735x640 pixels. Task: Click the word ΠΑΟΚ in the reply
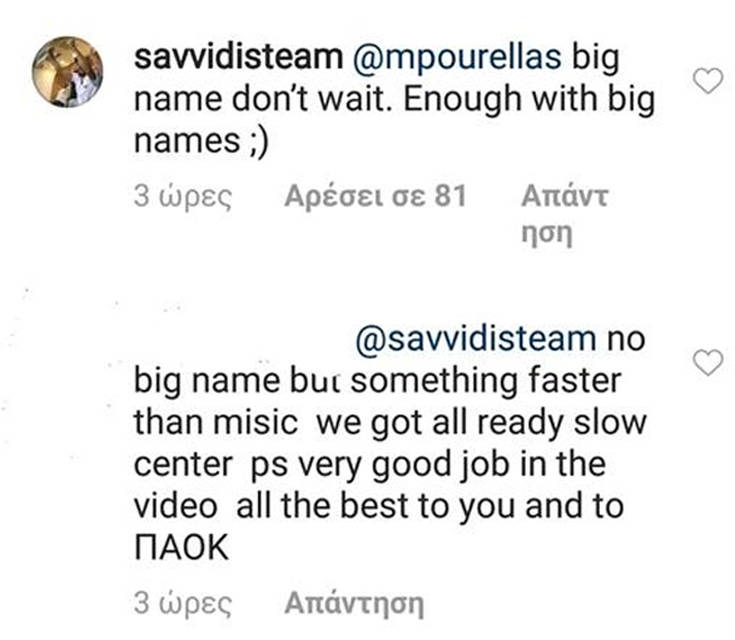pyautogui.click(x=181, y=547)
